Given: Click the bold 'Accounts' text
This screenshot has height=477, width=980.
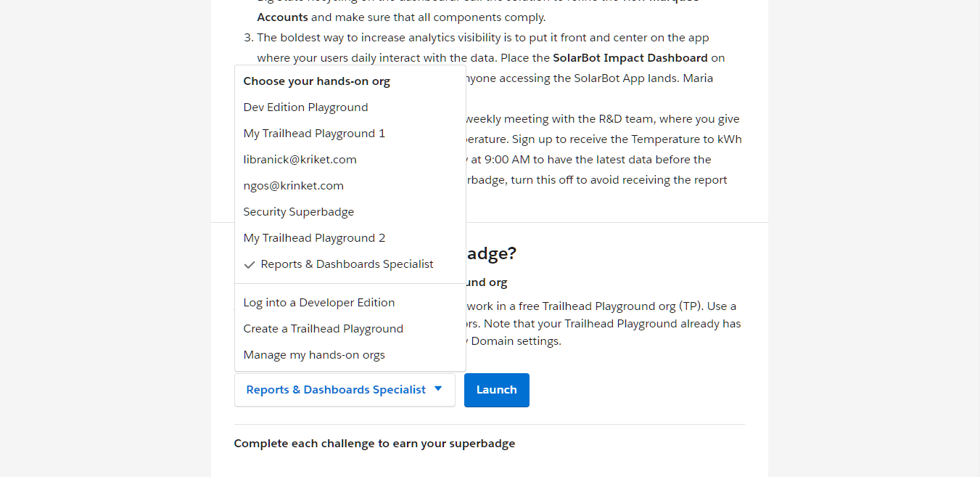Looking at the screenshot, I should coord(282,17).
